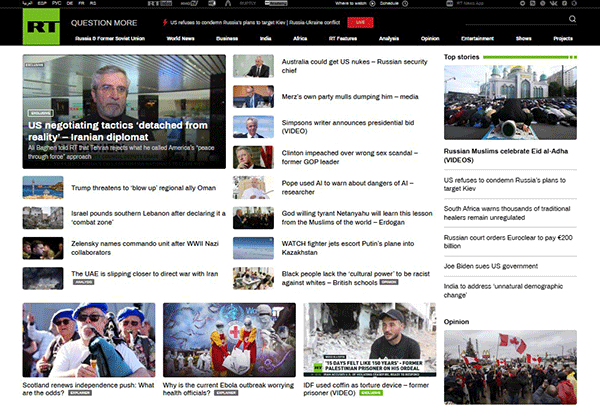600x407 pixels.
Task: Open 'Joe Biden sues US government'
Action: coord(491,266)
